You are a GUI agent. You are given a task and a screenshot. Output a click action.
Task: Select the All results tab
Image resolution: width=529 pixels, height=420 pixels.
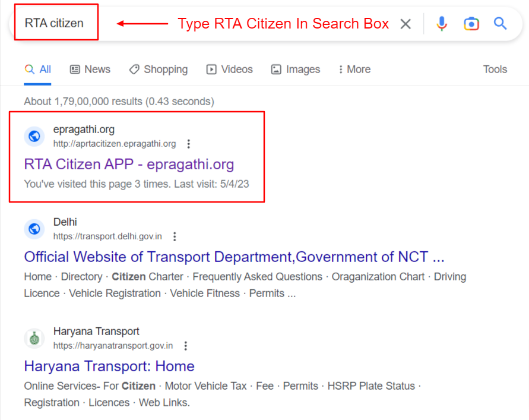[x=37, y=70]
